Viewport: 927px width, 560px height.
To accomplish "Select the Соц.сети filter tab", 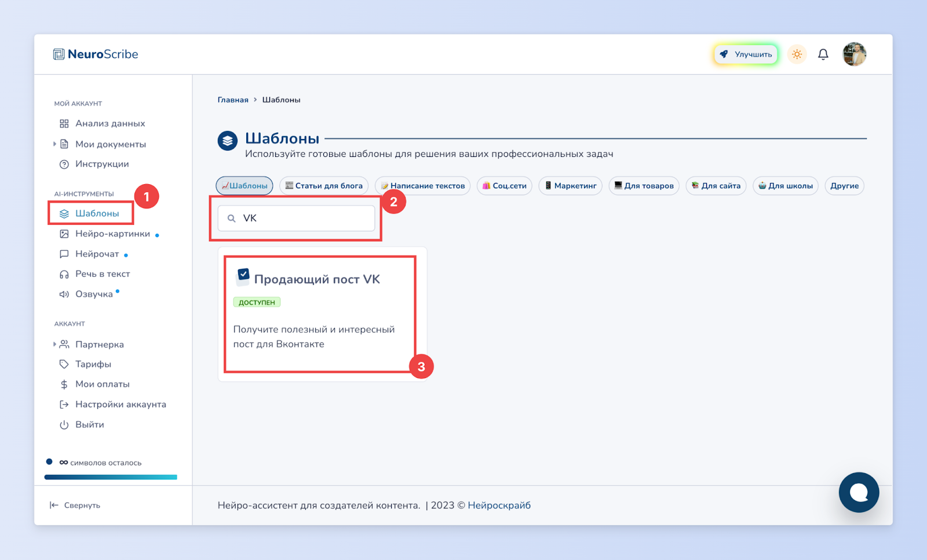I will click(505, 186).
